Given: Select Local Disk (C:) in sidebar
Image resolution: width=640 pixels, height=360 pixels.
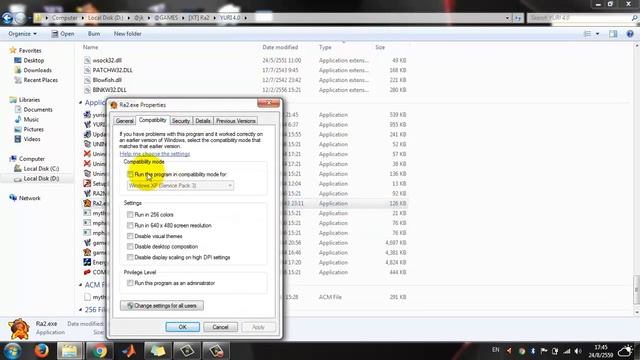Looking at the screenshot, I should click(41, 169).
